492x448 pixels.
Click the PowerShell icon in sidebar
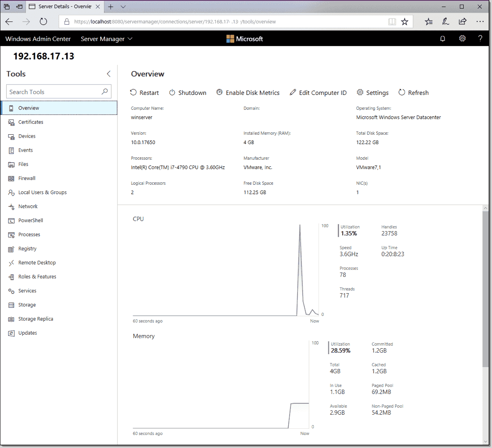click(11, 221)
